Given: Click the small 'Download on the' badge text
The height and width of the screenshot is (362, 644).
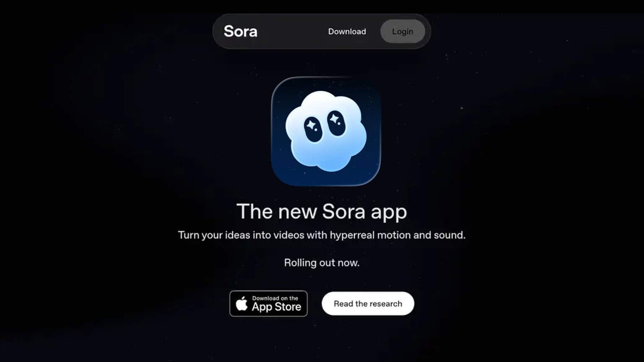Looking at the screenshot, I should pos(275,298).
